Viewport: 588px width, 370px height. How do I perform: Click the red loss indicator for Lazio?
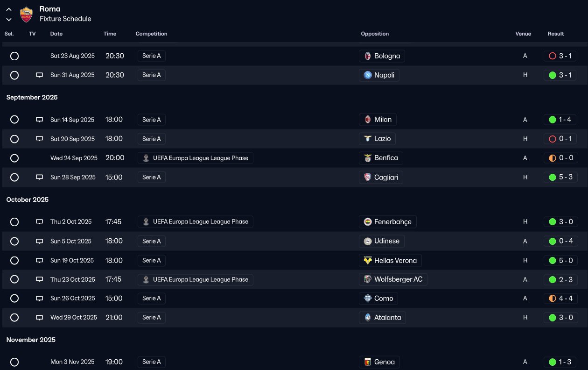click(553, 139)
